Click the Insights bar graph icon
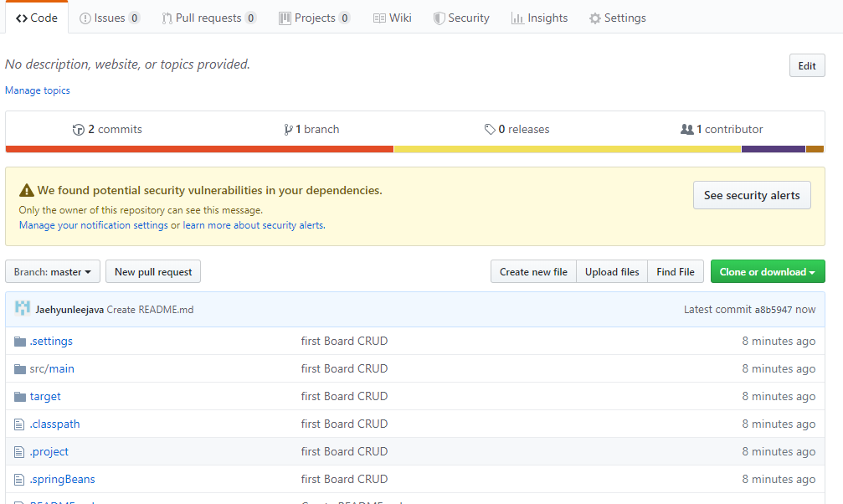 517,18
